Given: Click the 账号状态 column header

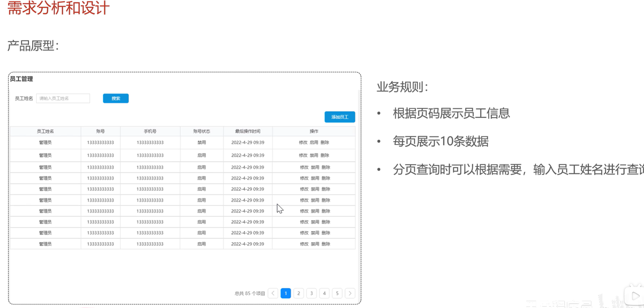Looking at the screenshot, I should (x=201, y=131).
